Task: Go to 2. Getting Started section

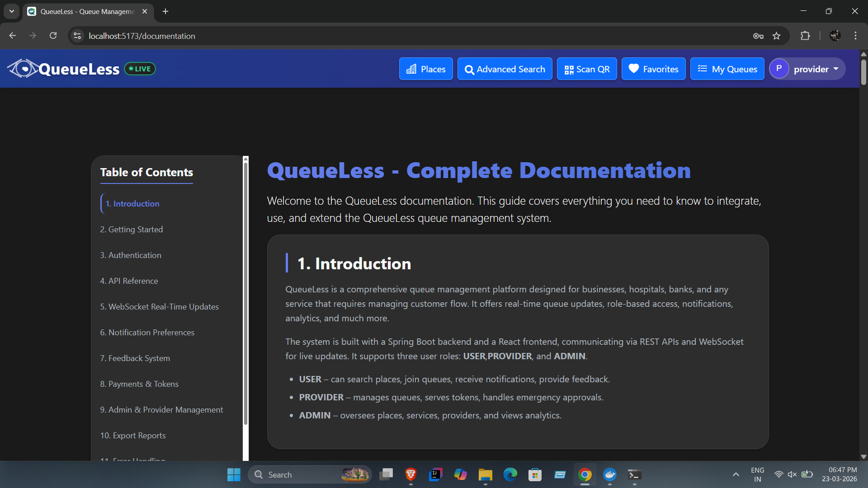Action: coord(132,230)
